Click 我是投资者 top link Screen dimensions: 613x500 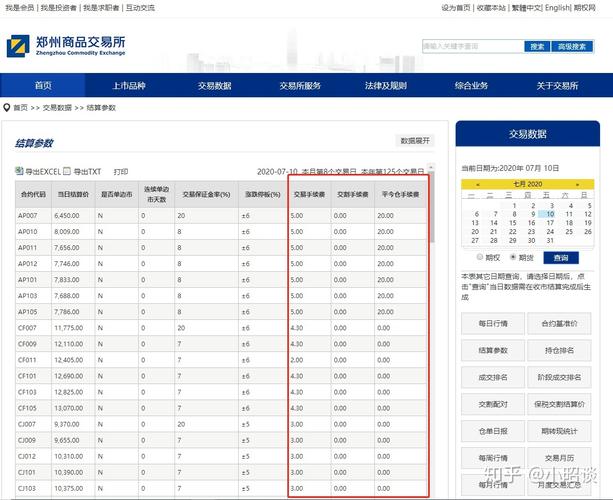tap(58, 7)
